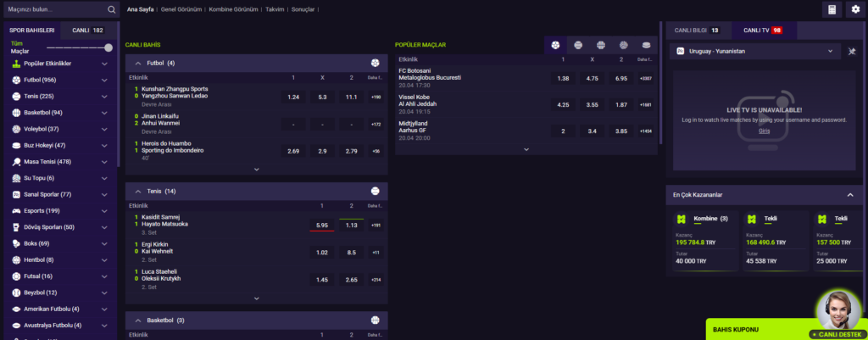Expand the Tenis (225) sidebar category
The width and height of the screenshot is (868, 340).
pos(104,97)
